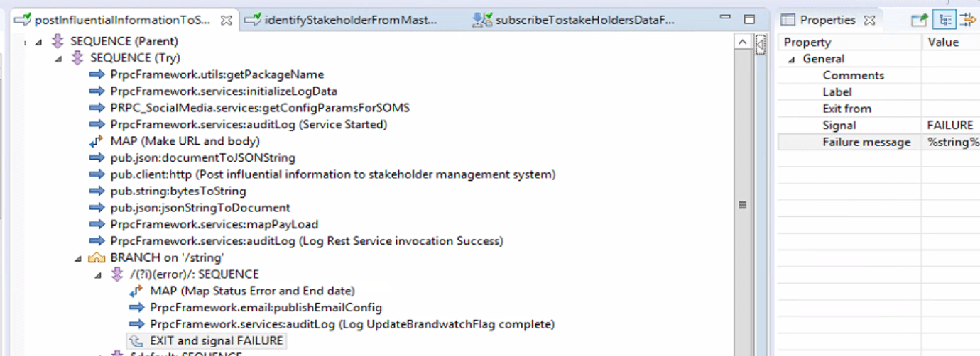
Task: Click the pub.client:http invoke arrow icon
Action: coord(97,174)
